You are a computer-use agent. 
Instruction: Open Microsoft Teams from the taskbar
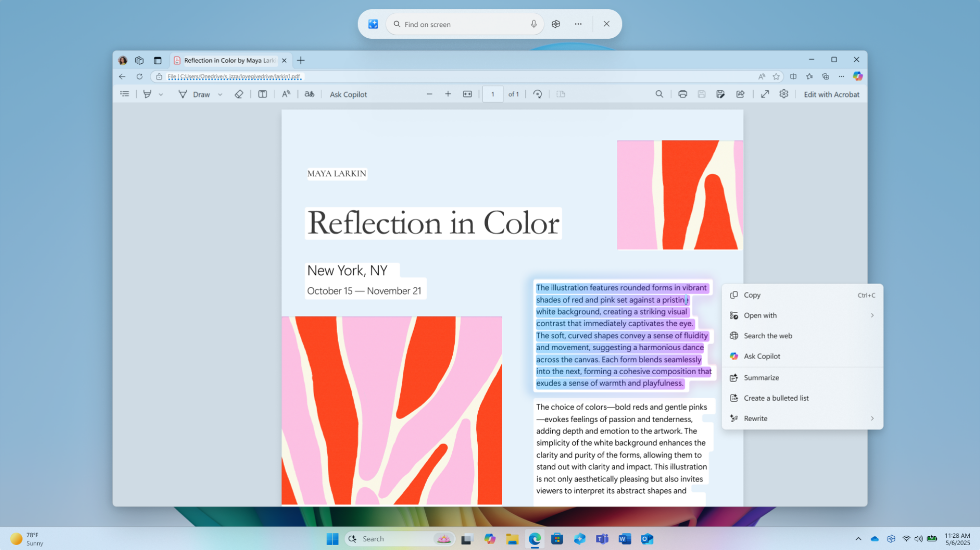[x=601, y=539]
